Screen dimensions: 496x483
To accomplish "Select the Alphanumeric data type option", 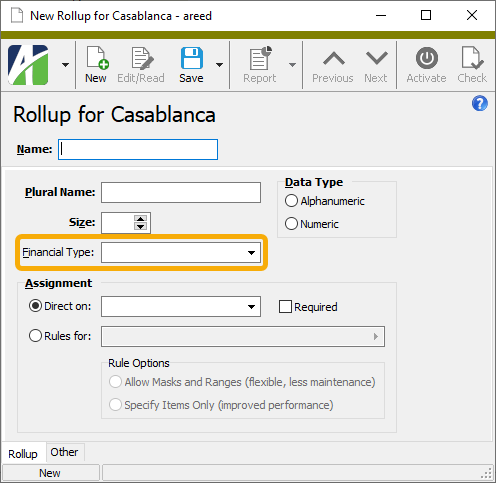I will (x=291, y=201).
